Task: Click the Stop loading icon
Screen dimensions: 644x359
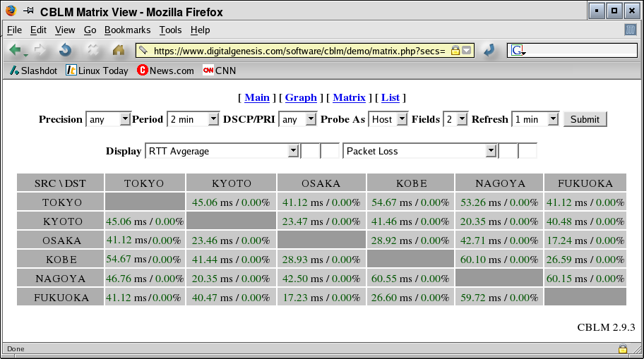Action: coord(93,50)
